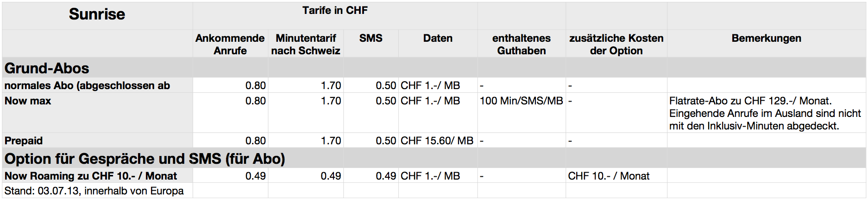Select the 'zusätzliche Kosten der Option' header
The height and width of the screenshot is (200, 868).
point(616,44)
